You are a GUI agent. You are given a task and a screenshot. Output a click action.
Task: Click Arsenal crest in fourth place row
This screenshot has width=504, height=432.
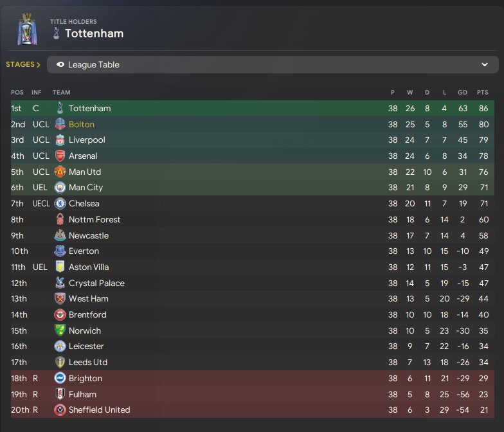click(60, 156)
